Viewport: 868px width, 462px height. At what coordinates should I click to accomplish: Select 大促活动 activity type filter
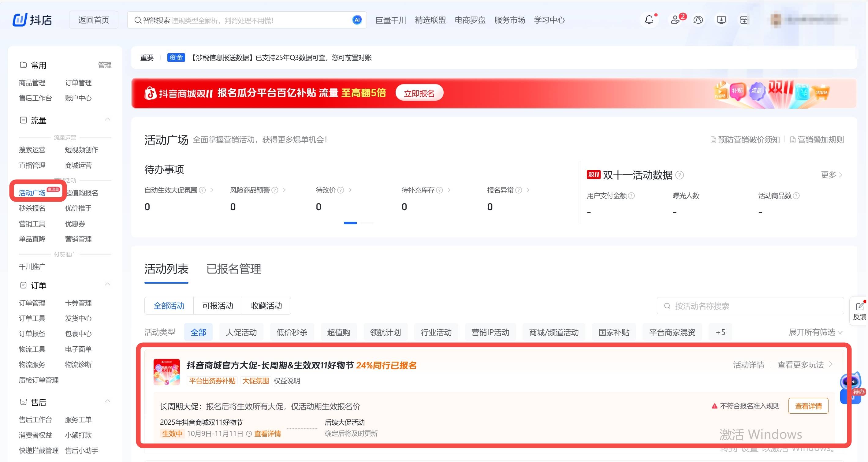pyautogui.click(x=241, y=332)
